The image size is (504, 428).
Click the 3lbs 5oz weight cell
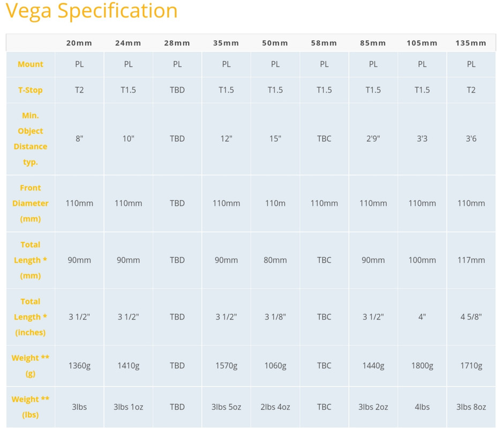click(226, 407)
